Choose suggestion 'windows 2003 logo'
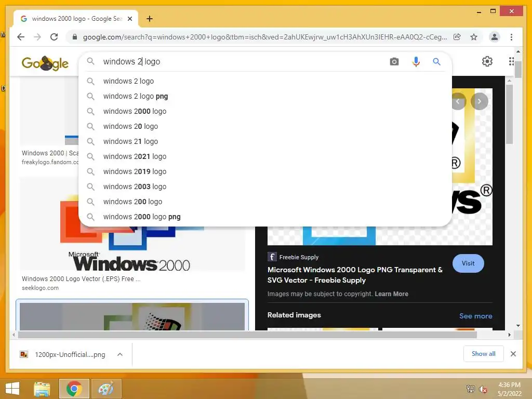532x399 pixels. [265, 187]
